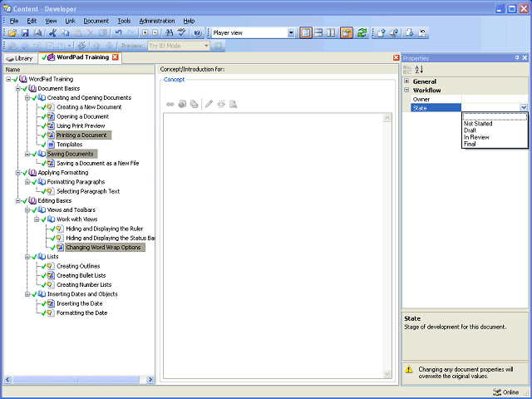532x399 pixels.
Task: Click the outline scrollbar right arrow
Action: [x=150, y=380]
